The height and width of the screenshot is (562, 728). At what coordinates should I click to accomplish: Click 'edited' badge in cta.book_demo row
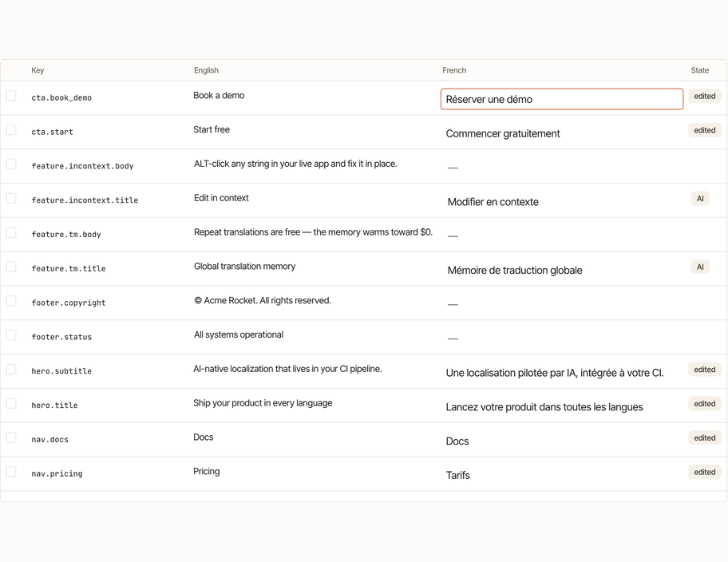pyautogui.click(x=704, y=96)
